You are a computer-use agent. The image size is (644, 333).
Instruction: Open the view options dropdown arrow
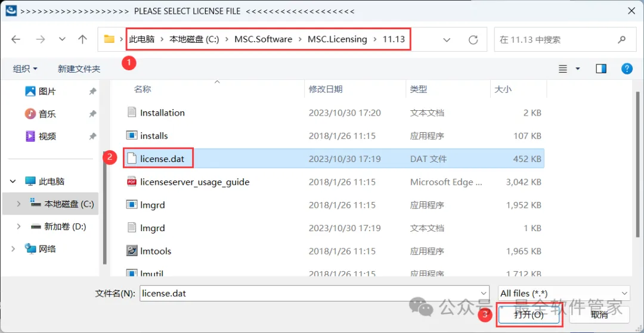tap(578, 69)
